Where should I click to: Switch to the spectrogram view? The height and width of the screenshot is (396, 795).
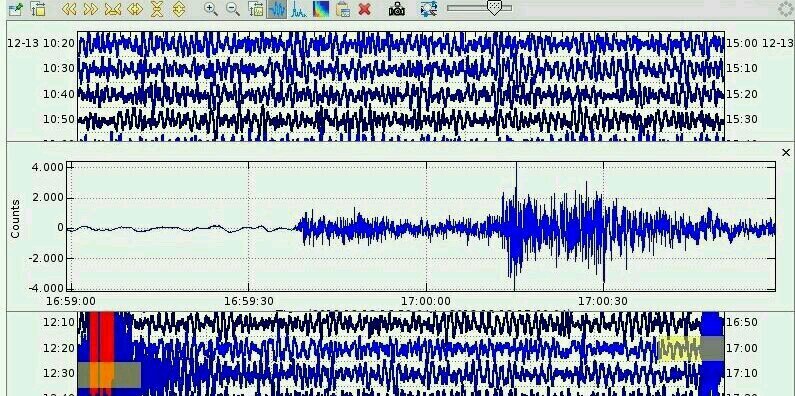320,9
